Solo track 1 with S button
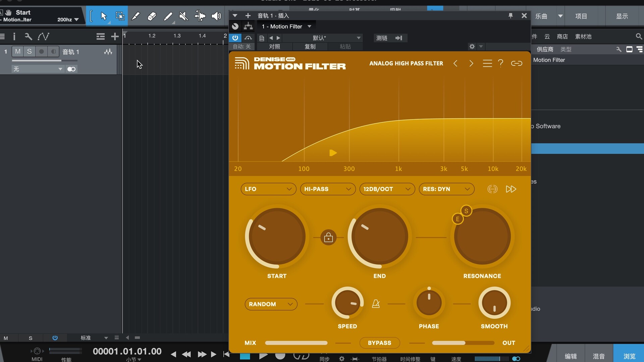Viewport: 644px width, 362px height. tap(30, 52)
